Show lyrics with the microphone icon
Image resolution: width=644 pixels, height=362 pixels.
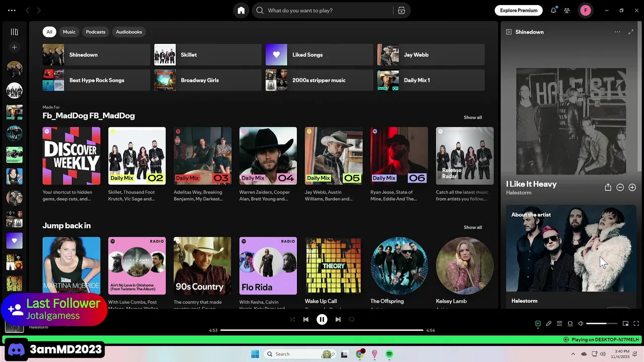tap(549, 324)
